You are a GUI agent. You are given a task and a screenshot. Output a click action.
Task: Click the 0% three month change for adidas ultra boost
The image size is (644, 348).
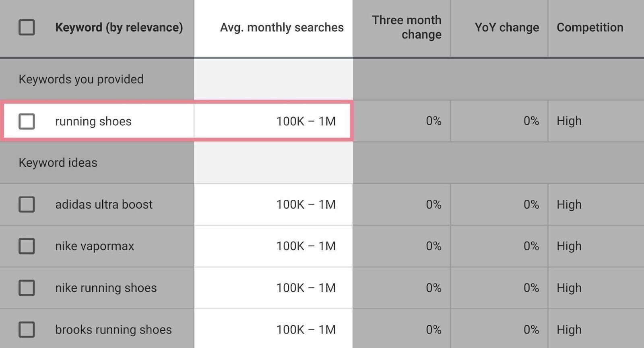[434, 204]
